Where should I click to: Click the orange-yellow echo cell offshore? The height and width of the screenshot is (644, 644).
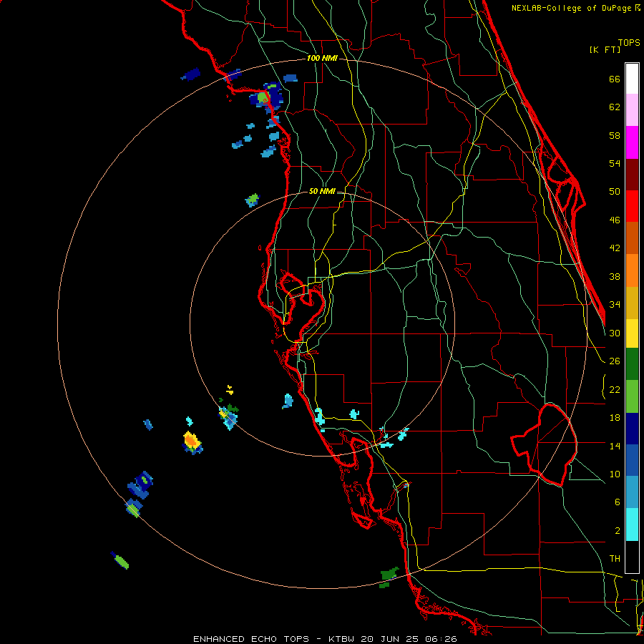coord(192,441)
